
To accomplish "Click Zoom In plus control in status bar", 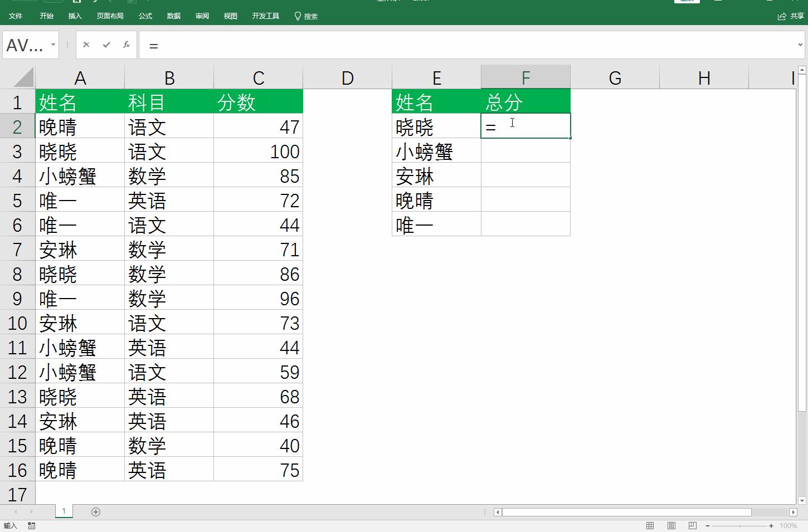I will 772,525.
